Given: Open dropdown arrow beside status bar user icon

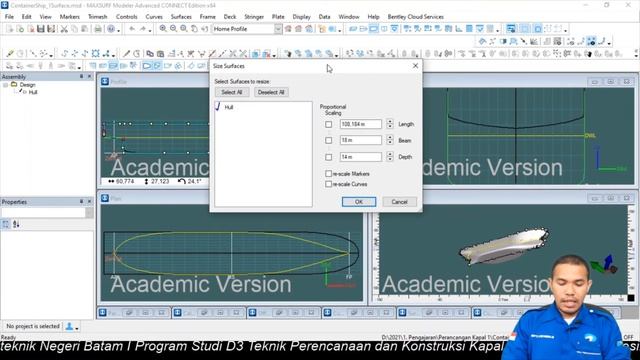Looking at the screenshot, I should pos(77,327).
